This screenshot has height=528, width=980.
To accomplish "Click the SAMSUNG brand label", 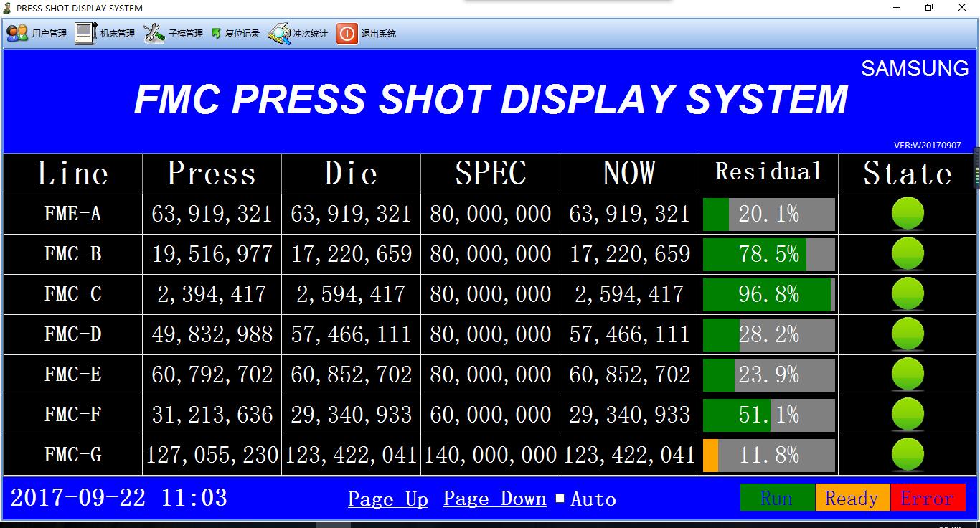I will click(915, 68).
